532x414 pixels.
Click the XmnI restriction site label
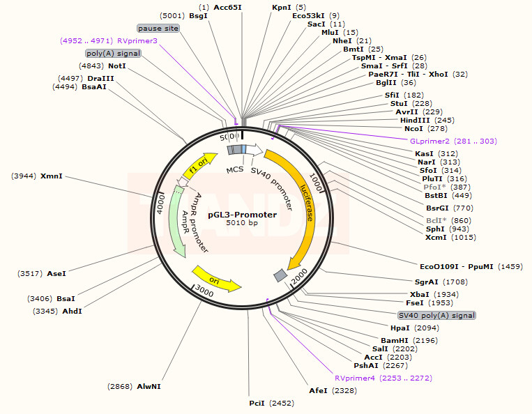pos(51,176)
